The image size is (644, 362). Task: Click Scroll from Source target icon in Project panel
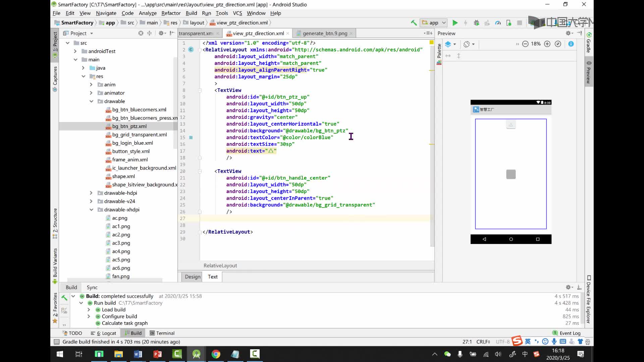141,33
